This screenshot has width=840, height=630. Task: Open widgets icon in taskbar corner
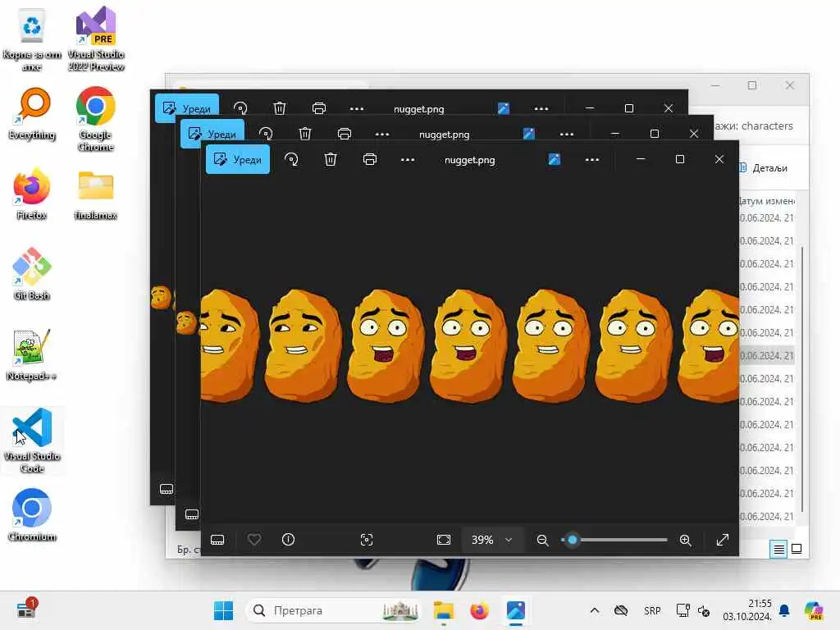(x=26, y=609)
